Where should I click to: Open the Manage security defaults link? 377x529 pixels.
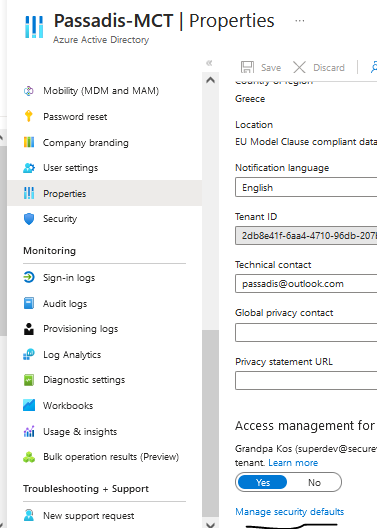pyautogui.click(x=290, y=511)
